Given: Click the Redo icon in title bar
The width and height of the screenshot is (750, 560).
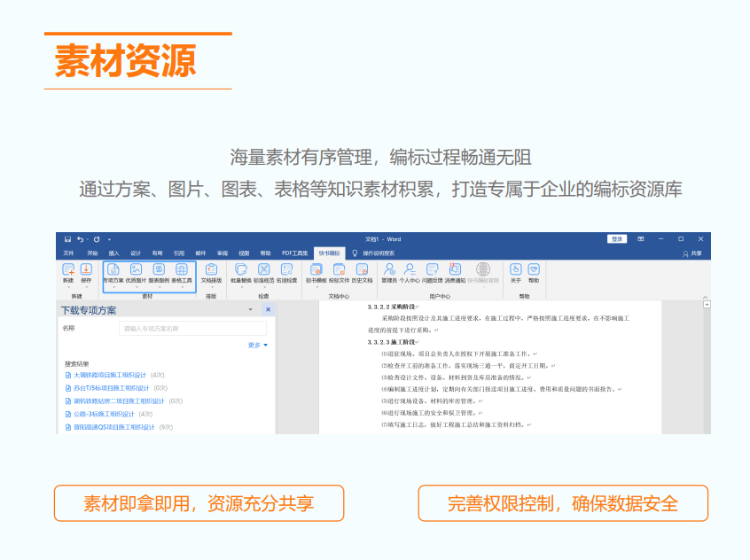Looking at the screenshot, I should [97, 239].
